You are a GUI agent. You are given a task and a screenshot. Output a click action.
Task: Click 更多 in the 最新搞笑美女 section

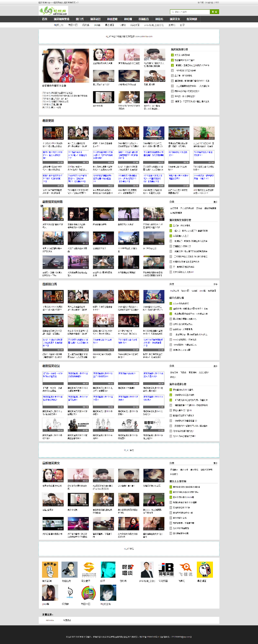215,463
